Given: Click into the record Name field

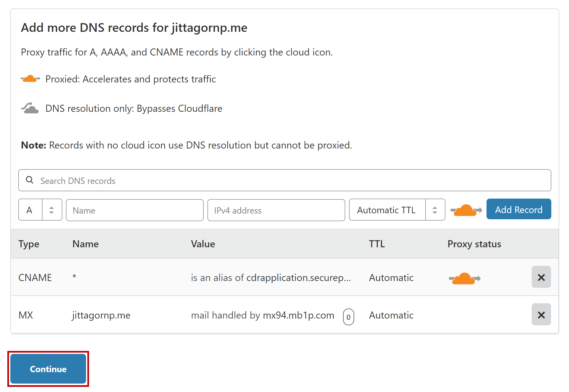Looking at the screenshot, I should (x=135, y=210).
